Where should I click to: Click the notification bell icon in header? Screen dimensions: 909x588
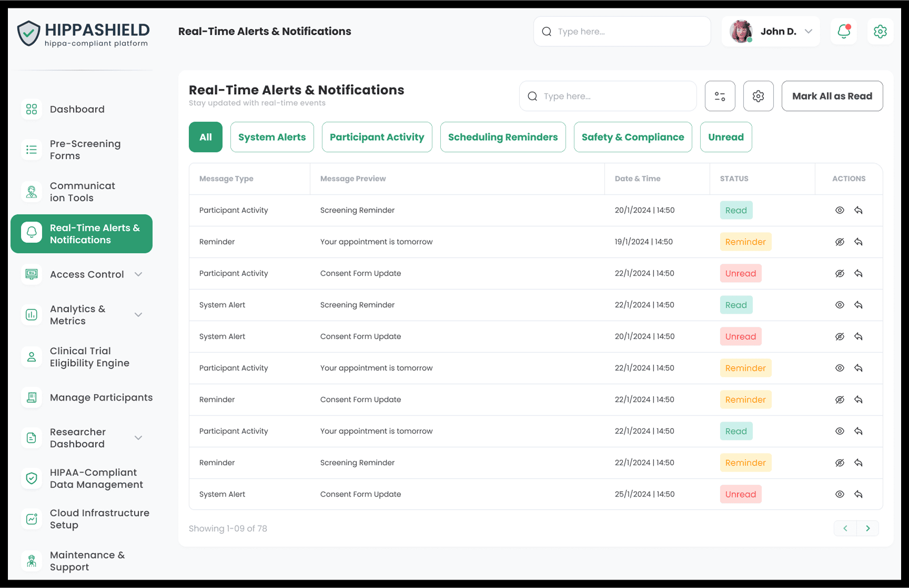point(844,32)
